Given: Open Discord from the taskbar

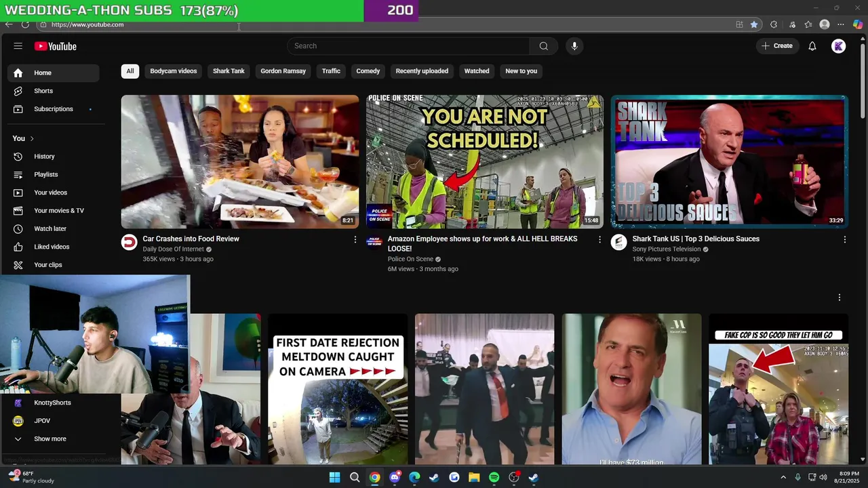Looking at the screenshot, I should tap(395, 477).
